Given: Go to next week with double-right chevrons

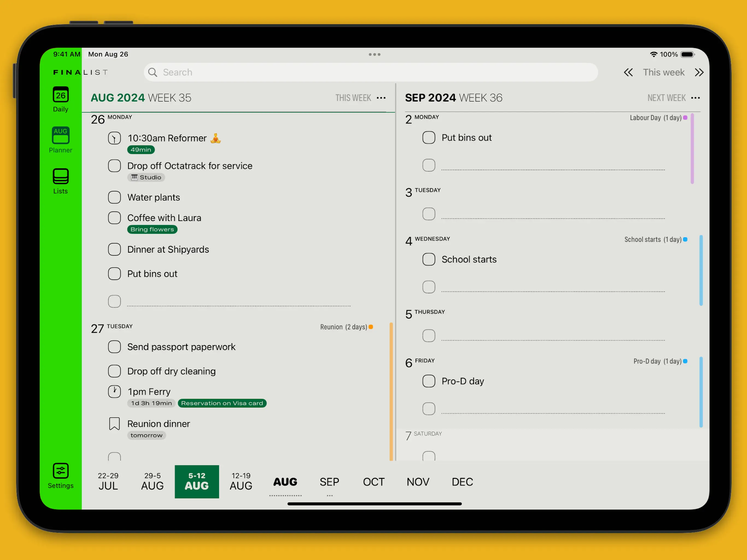Looking at the screenshot, I should tap(699, 72).
